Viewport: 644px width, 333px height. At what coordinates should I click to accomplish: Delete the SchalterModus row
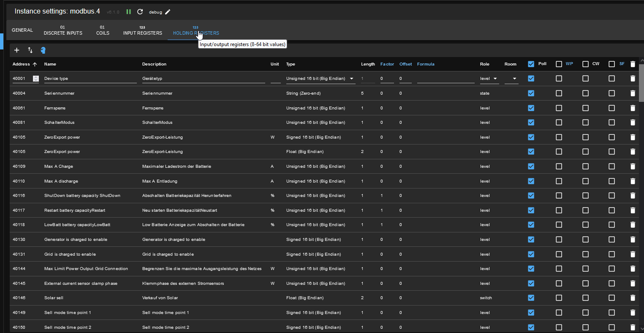click(633, 122)
